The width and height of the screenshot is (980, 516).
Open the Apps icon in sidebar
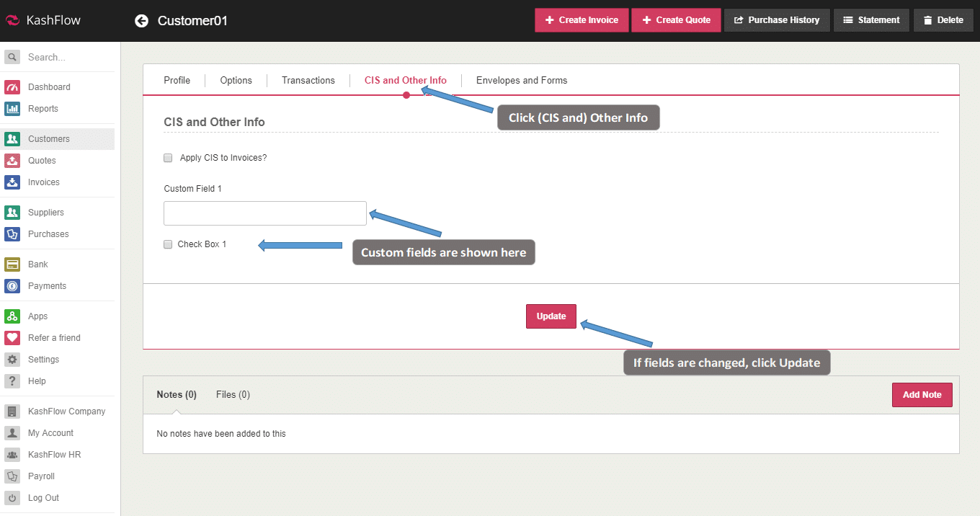point(12,316)
